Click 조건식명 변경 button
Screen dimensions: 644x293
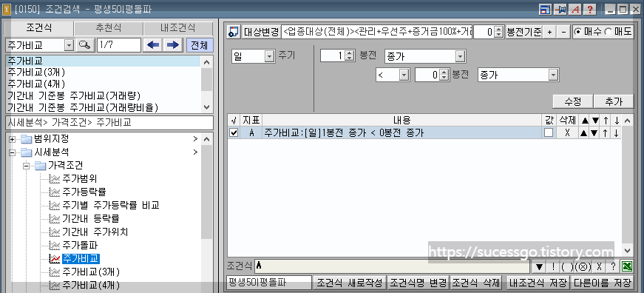[418, 283]
